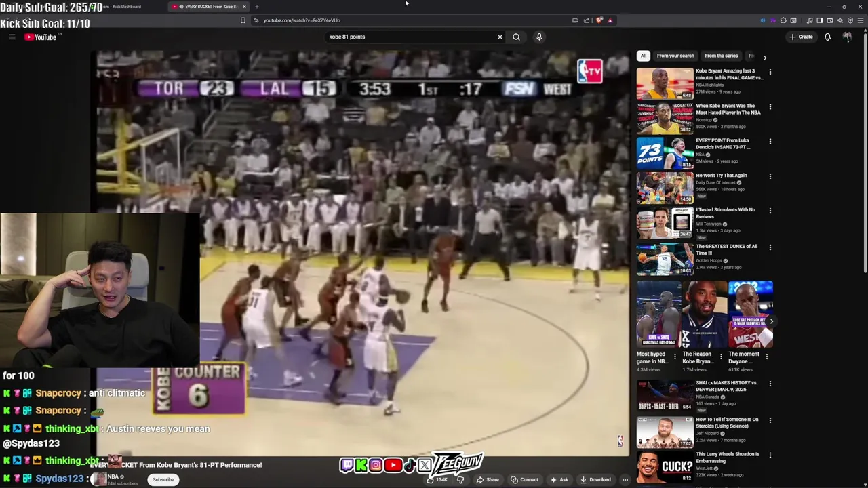Open Most hyped game Shorts thumbnail
This screenshot has height=488, width=868.
click(x=658, y=314)
